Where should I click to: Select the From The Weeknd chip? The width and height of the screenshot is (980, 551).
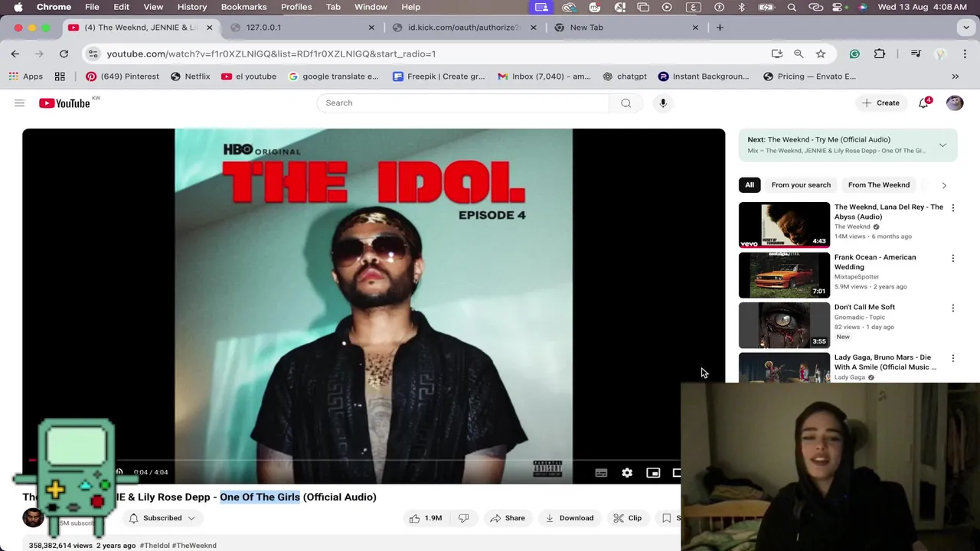click(879, 185)
